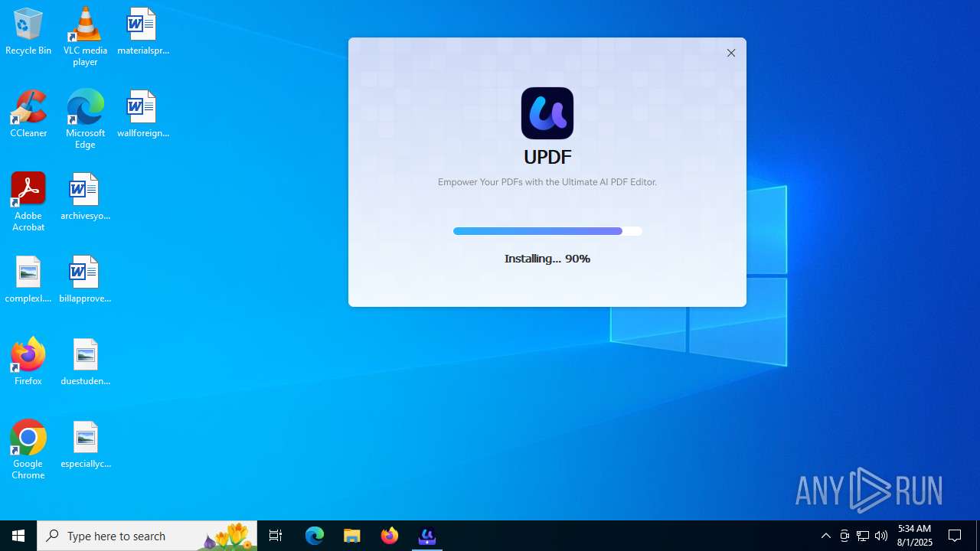Click the UPDF installer taskbar button
980x551 pixels.
tap(427, 536)
